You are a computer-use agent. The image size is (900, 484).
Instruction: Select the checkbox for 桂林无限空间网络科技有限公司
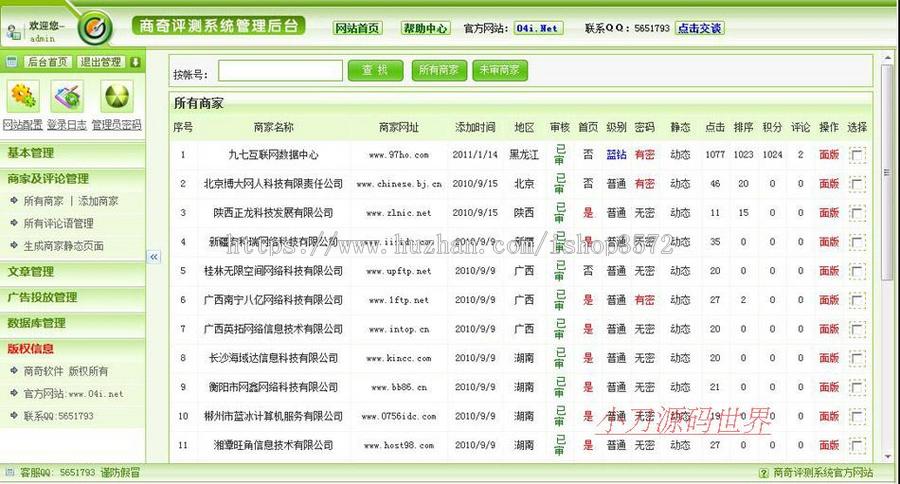tap(856, 271)
